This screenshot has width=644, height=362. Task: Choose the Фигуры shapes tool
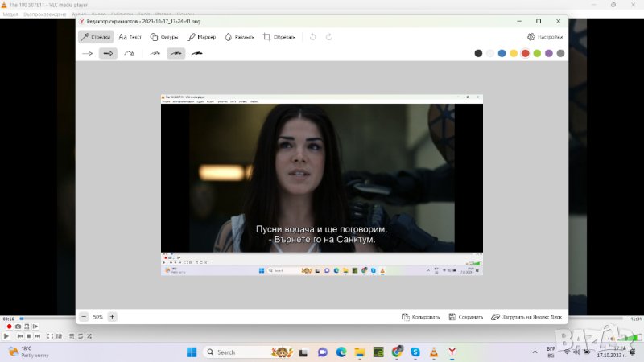[x=165, y=37]
